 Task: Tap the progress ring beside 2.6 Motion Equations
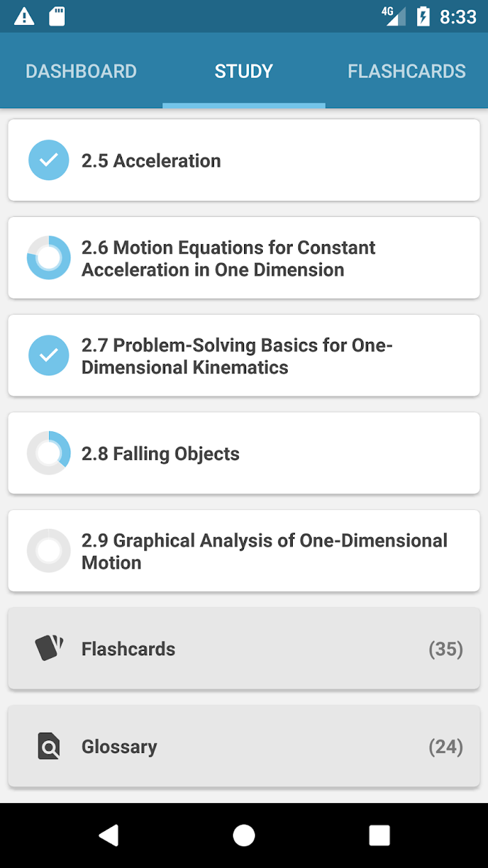pos(49,258)
